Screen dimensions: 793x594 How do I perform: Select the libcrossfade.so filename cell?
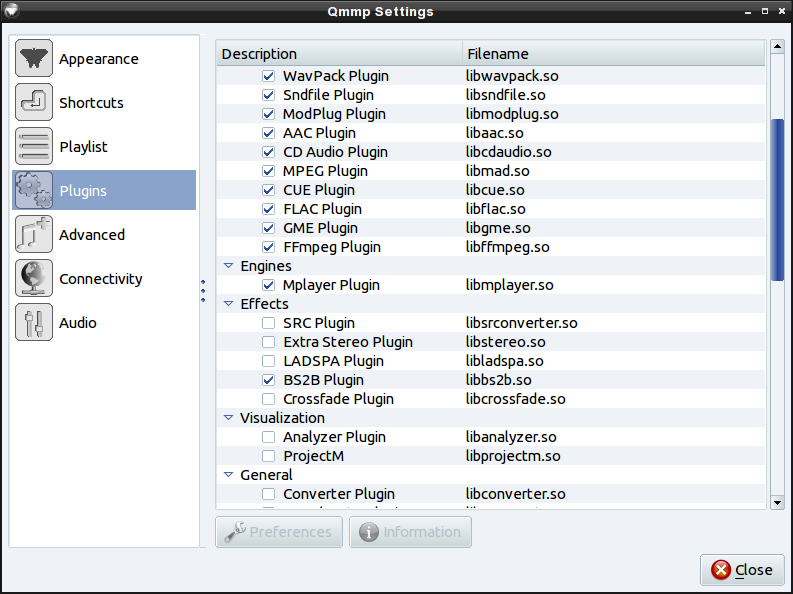613,399
